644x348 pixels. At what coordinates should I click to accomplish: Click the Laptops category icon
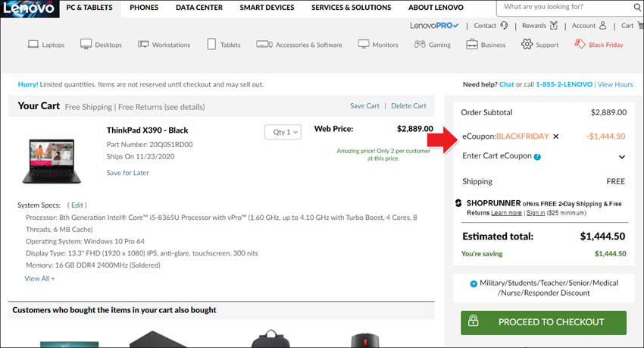33,44
